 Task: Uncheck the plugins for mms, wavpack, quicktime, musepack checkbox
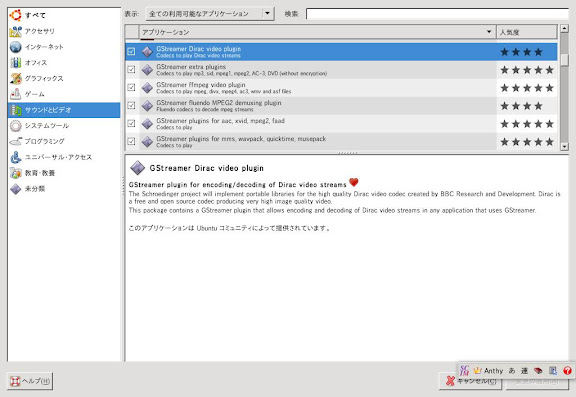tap(131, 141)
